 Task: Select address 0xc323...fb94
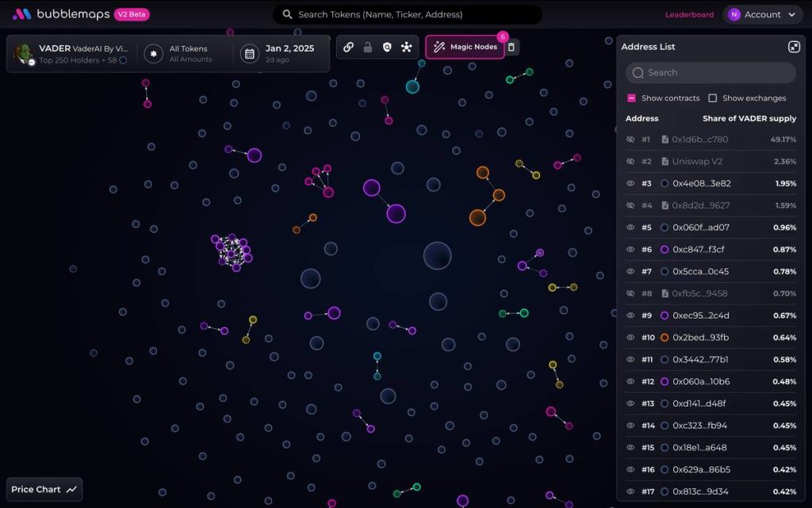(x=699, y=426)
